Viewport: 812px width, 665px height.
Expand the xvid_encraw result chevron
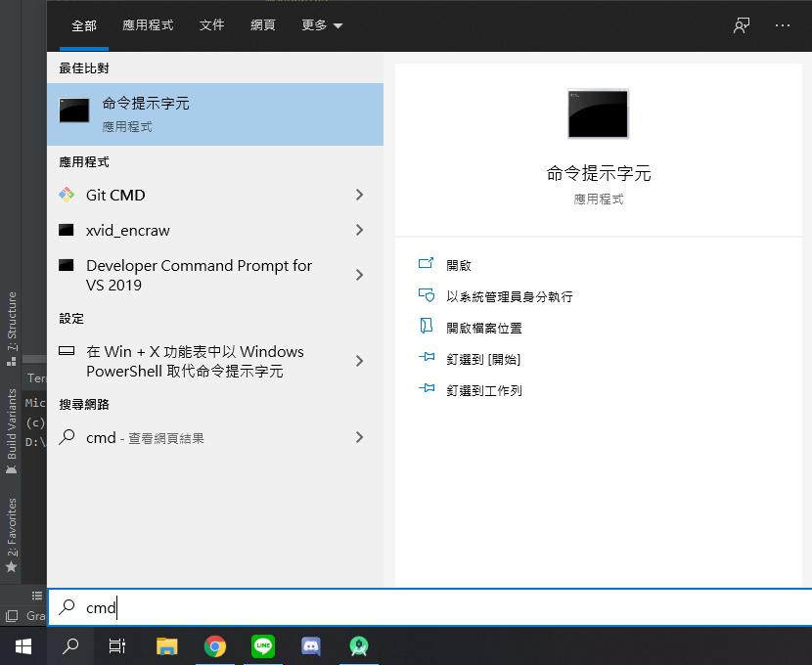(x=359, y=230)
